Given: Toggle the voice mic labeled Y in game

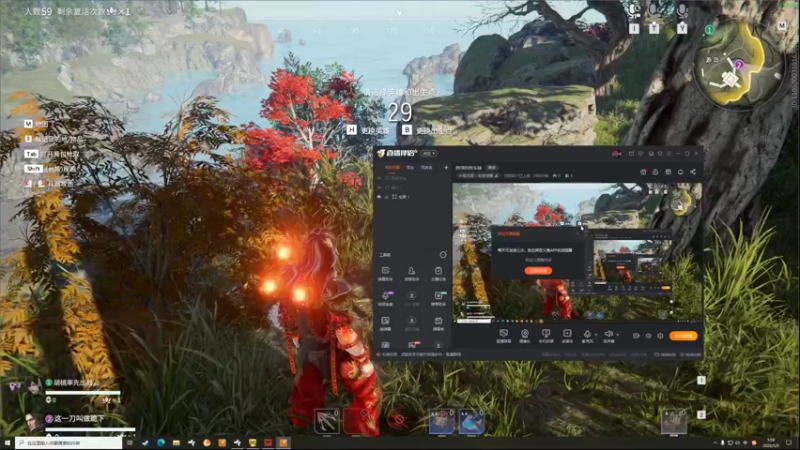Looking at the screenshot, I should point(682,18).
